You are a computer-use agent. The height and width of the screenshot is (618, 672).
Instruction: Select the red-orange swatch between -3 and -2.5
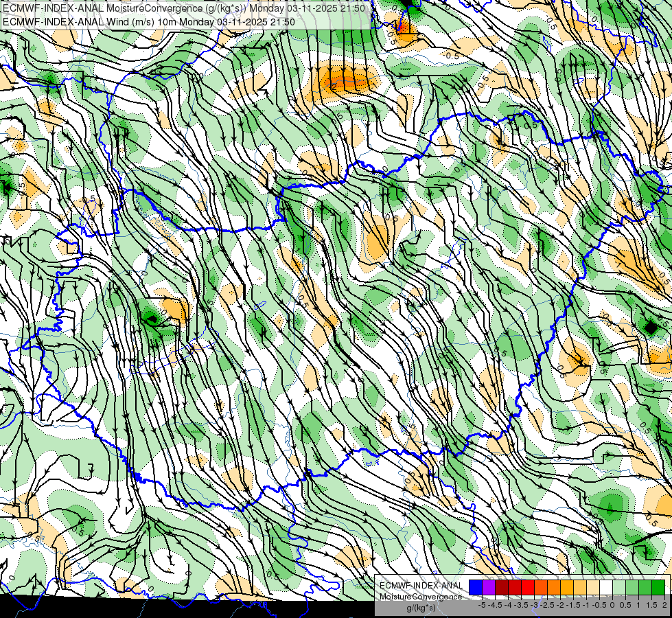click(541, 588)
